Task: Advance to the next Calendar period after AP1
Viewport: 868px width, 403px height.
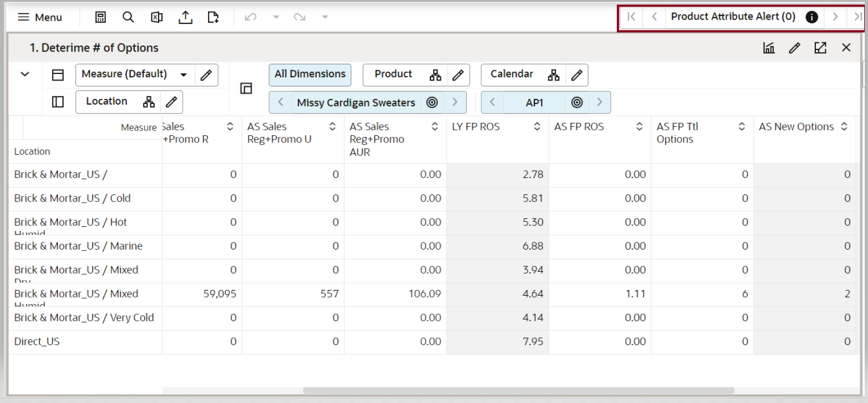Action: [x=599, y=102]
